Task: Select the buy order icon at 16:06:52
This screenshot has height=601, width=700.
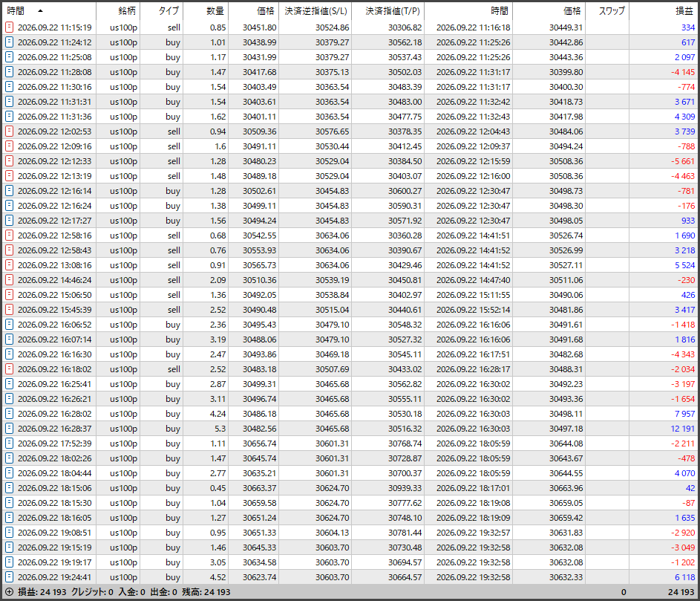Action: 9,325
